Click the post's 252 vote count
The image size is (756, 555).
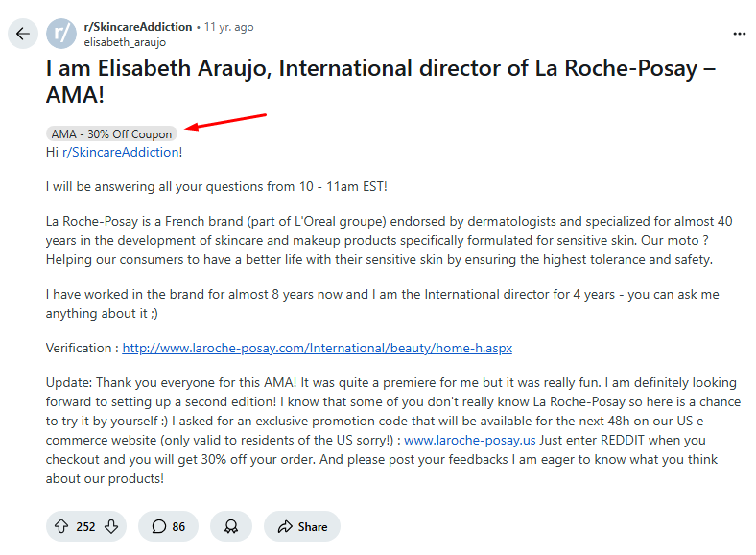pyautogui.click(x=85, y=526)
